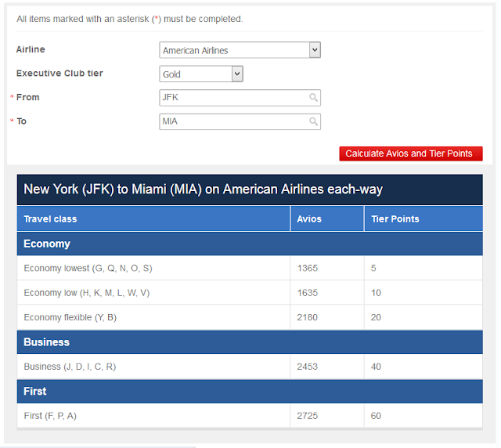Click the Economy low (H, K, M, L, W, V) row label
Image resolution: width=501 pixels, height=448 pixels.
pos(87,293)
